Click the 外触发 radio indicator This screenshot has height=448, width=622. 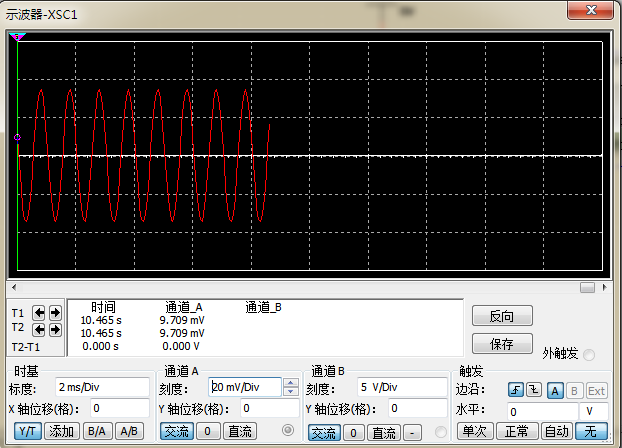point(589,354)
